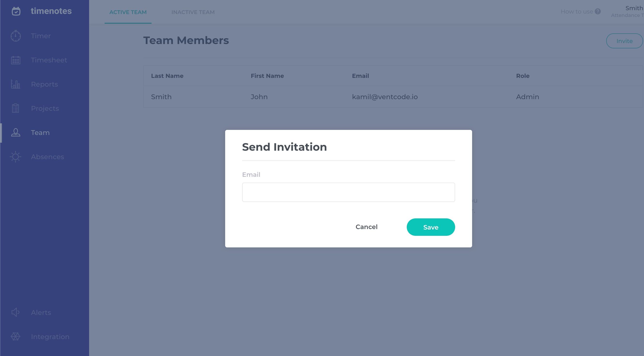Click the Integration icon in sidebar
The width and height of the screenshot is (644, 356).
(x=15, y=336)
